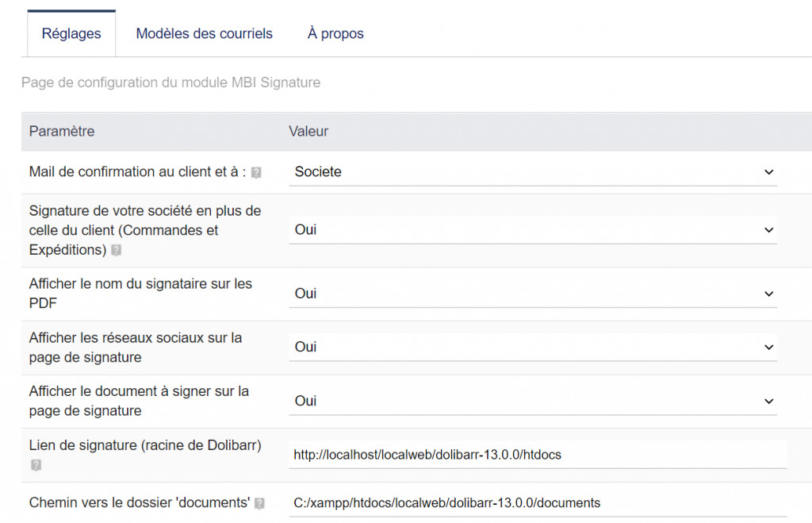The image size is (812, 523).
Task: Switch to the Réglages tab
Action: pyautogui.click(x=71, y=33)
